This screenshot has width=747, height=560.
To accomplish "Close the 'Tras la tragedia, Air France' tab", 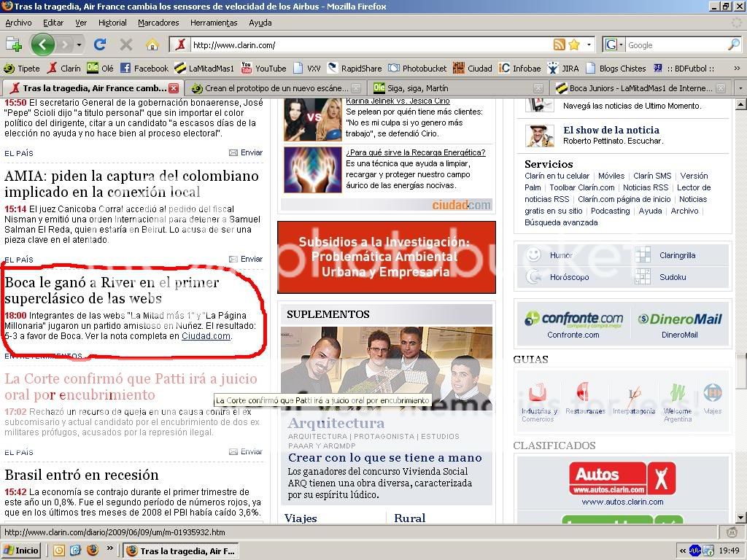I will 174,88.
